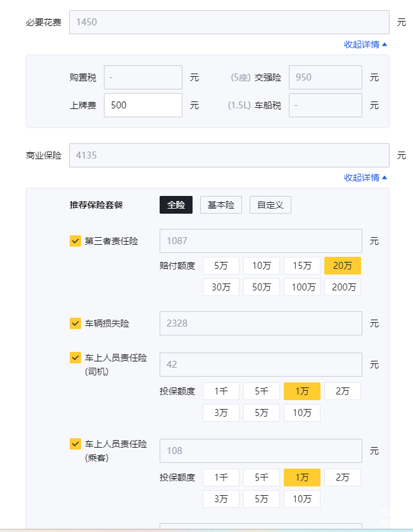Collapse details under 必要花费

click(x=365, y=44)
